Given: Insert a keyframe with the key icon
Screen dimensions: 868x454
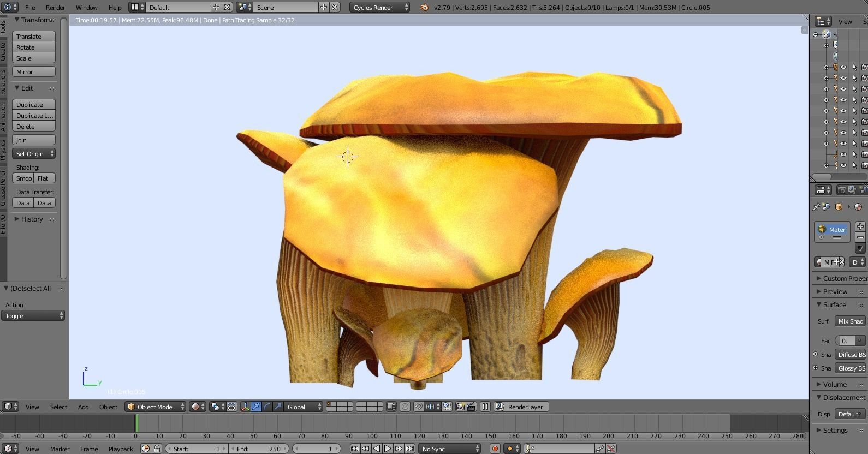Looking at the screenshot, I should pyautogui.click(x=600, y=449).
